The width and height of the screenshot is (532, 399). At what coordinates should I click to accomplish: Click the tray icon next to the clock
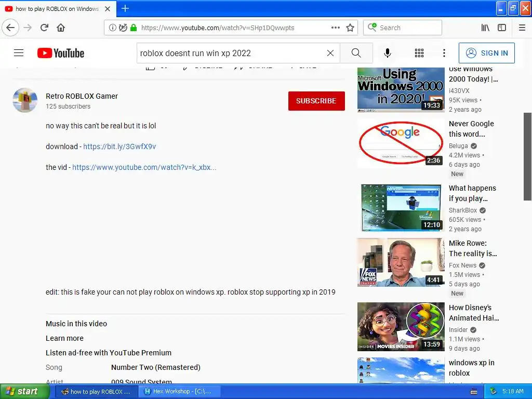pos(494,391)
